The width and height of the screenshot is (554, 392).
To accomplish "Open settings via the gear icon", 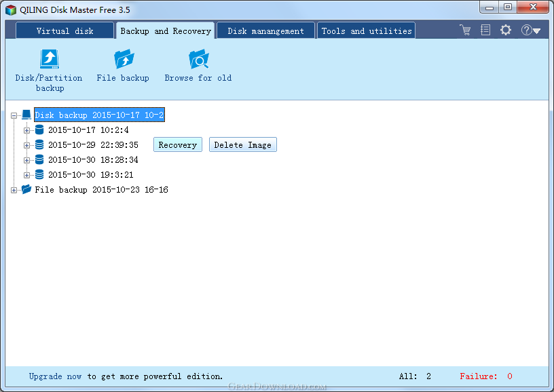I will 506,30.
